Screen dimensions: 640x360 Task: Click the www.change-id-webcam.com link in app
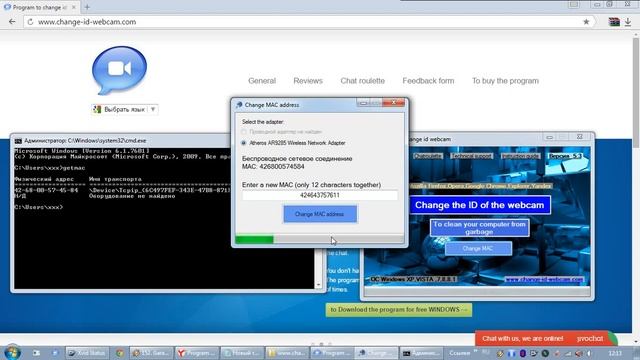click(544, 279)
